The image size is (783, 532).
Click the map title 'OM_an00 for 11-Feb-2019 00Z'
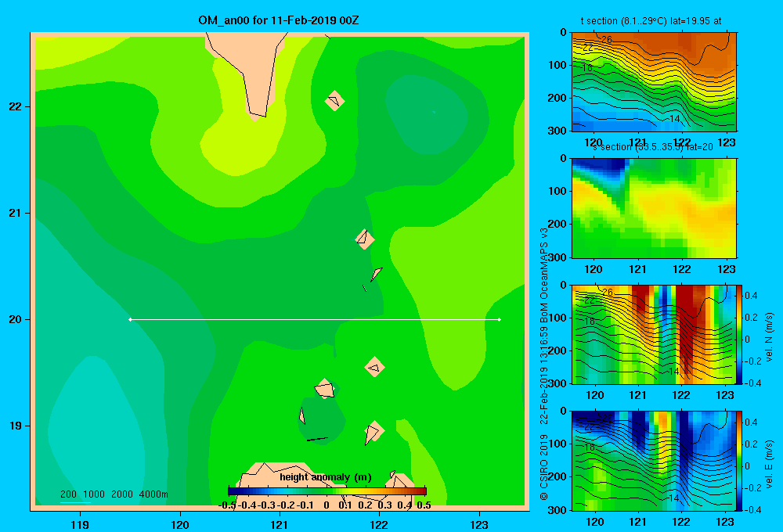(x=278, y=20)
